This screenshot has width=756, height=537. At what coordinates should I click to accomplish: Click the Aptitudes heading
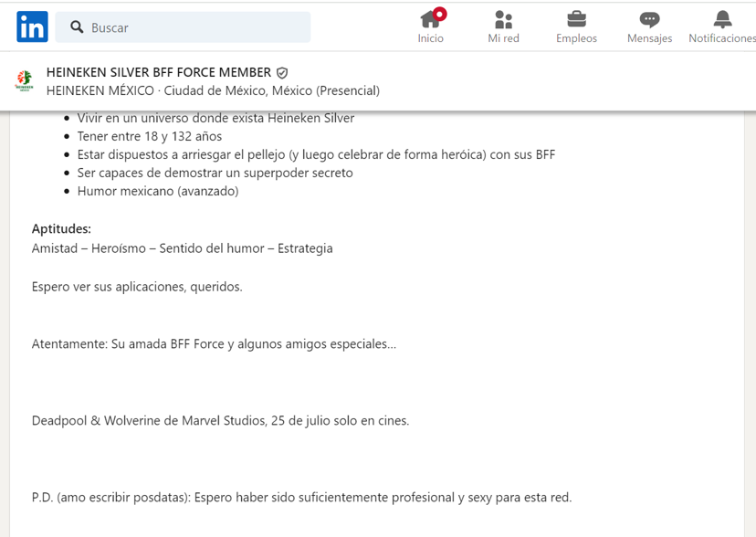[61, 229]
